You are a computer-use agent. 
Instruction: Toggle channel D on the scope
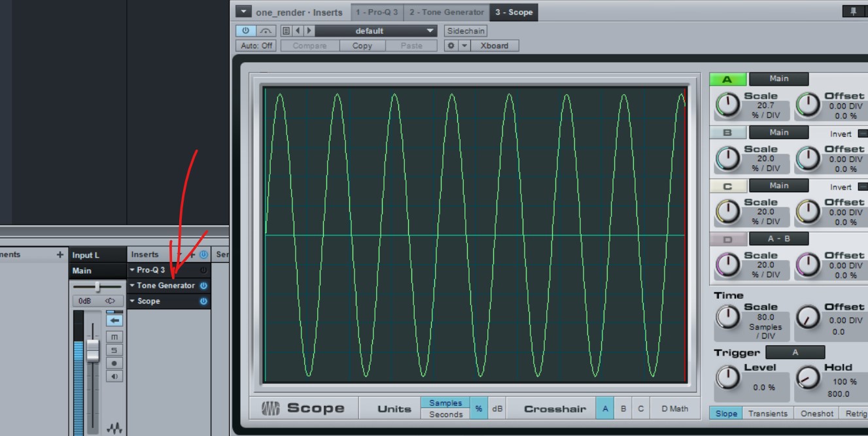(727, 240)
